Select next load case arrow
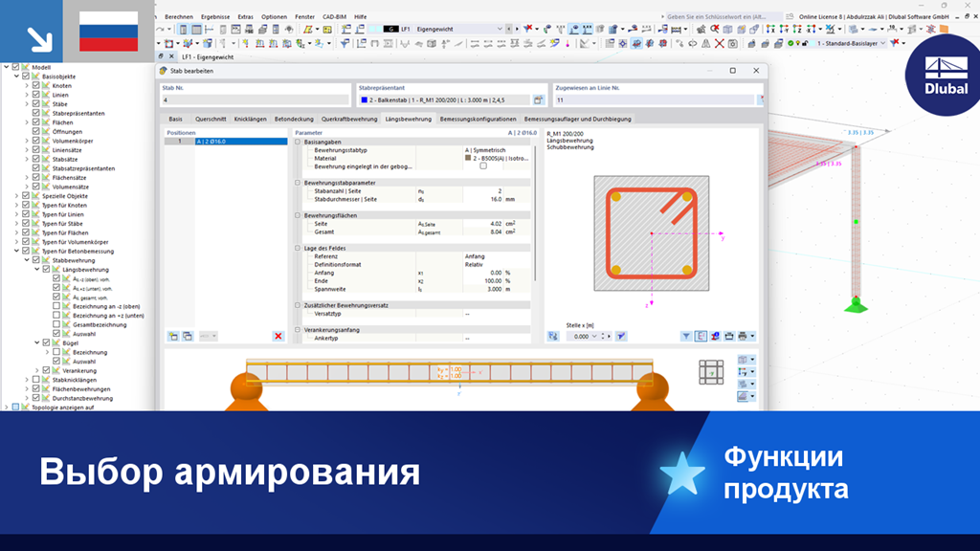Viewport: 980px width, 551px height. pyautogui.click(x=517, y=29)
